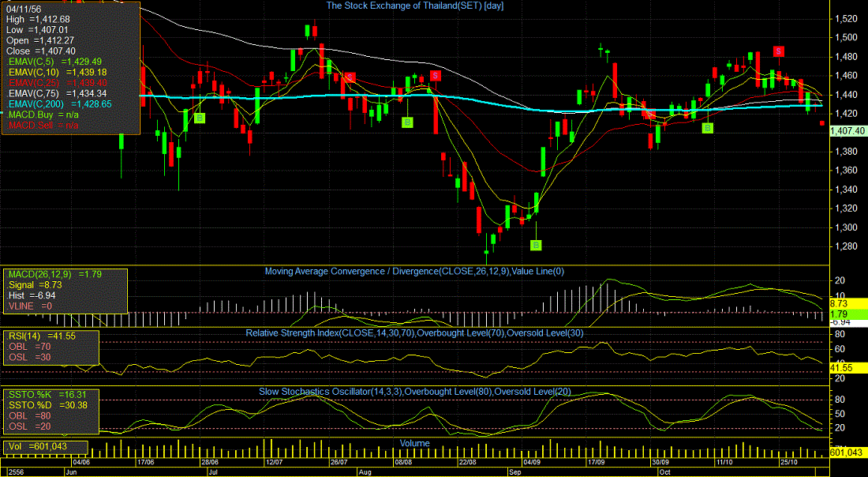The width and height of the screenshot is (868, 477).
Task: Select the MACD panel title text
Action: tap(414, 272)
